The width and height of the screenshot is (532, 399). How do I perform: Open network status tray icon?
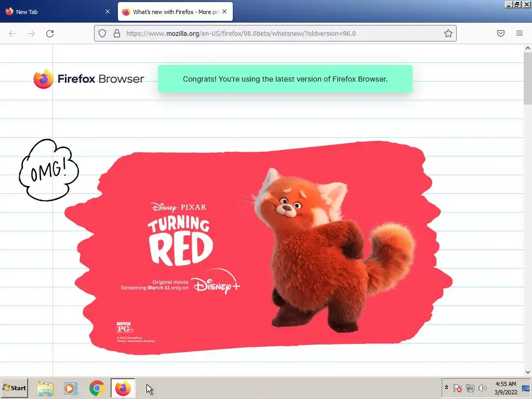pos(470,388)
